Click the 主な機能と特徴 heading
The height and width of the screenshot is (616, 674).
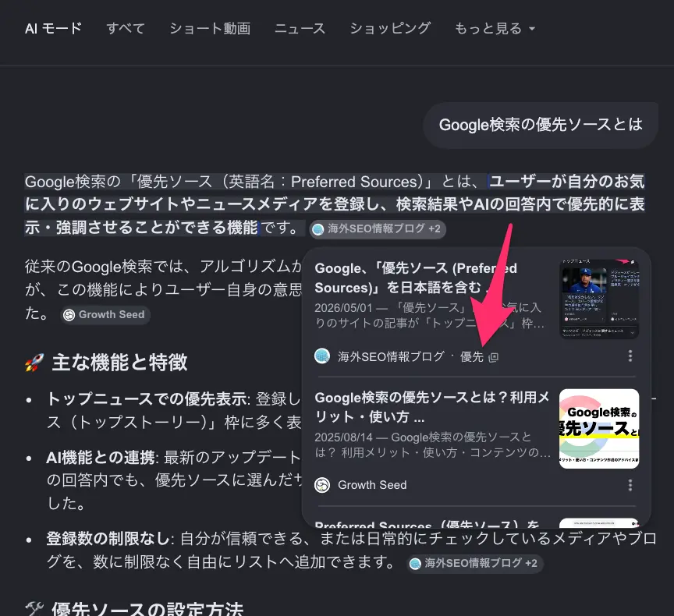[x=119, y=362]
